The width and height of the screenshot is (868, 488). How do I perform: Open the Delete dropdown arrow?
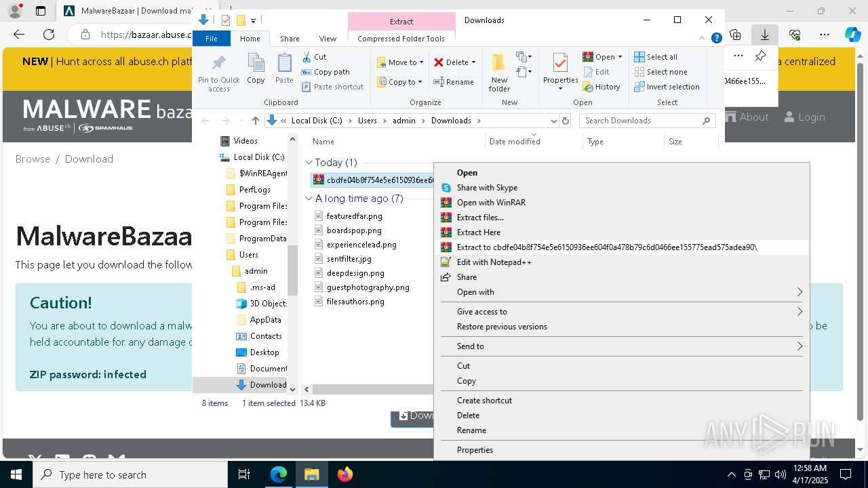click(x=473, y=62)
